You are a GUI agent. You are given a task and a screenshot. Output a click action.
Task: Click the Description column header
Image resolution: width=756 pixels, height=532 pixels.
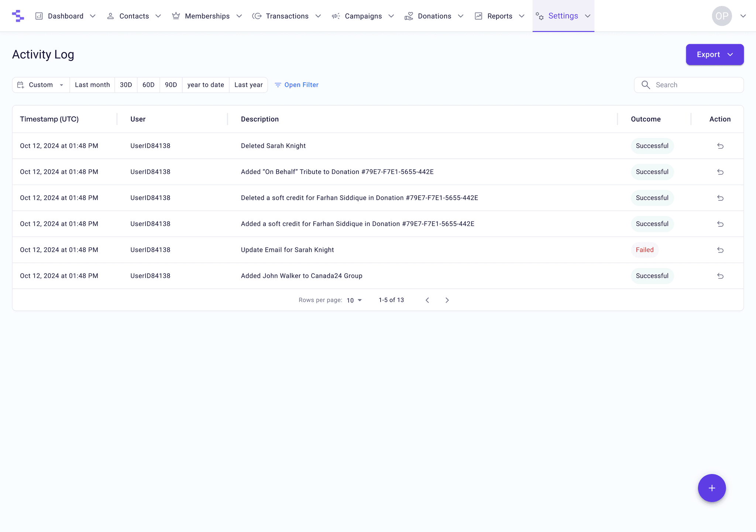(x=260, y=119)
